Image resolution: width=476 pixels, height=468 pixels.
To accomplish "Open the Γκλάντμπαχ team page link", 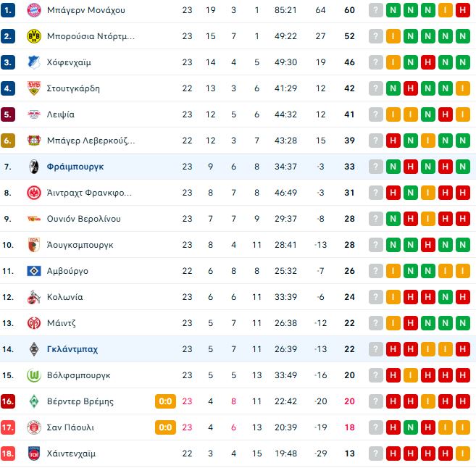I will click(x=72, y=349).
